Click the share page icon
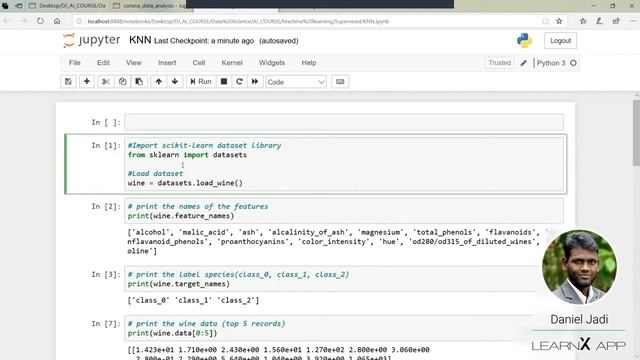Image resolution: width=640 pixels, height=360 pixels. (616, 21)
